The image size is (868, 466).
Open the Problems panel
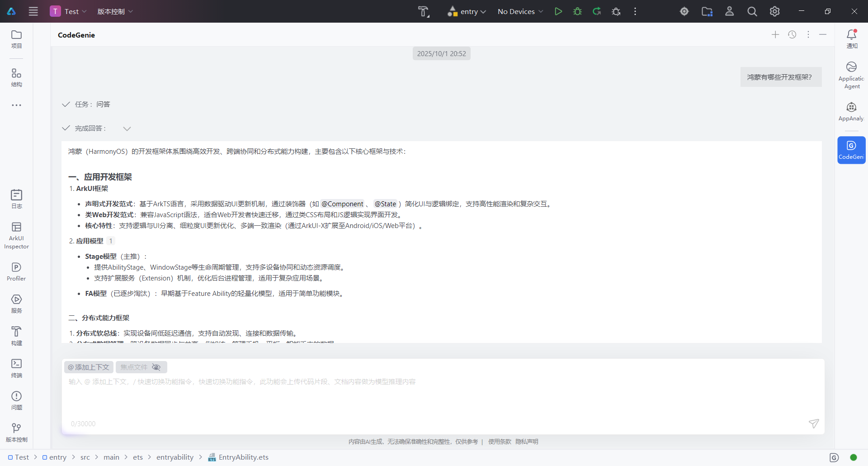coord(17,401)
